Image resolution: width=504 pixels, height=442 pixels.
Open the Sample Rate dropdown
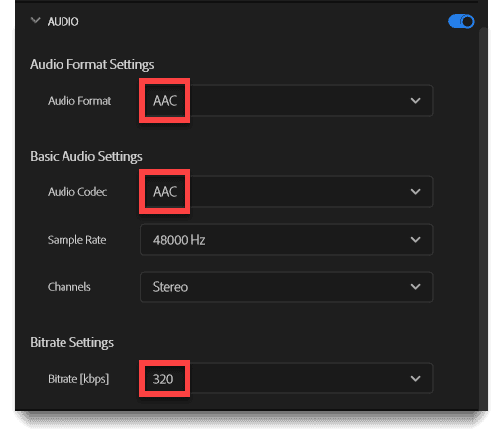coord(287,240)
